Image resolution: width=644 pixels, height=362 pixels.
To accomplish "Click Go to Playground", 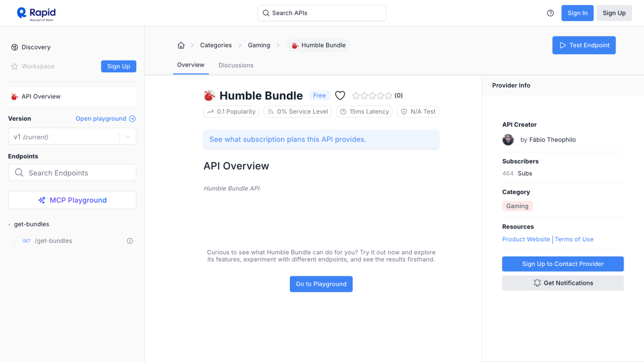I will (x=321, y=284).
